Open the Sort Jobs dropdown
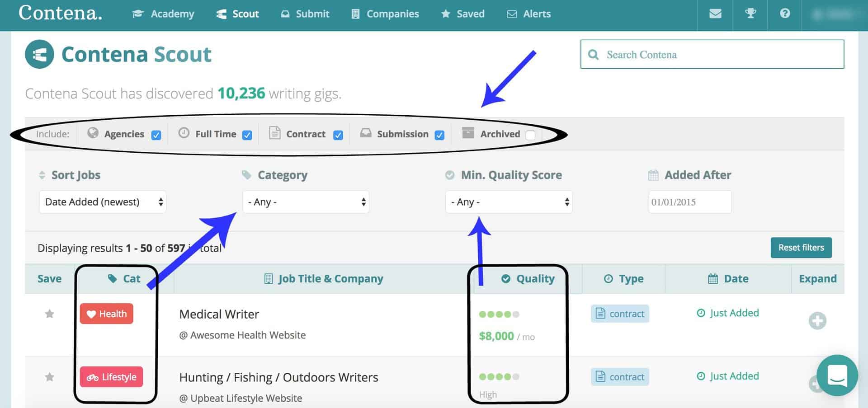Viewport: 868px width, 408px height. point(103,202)
